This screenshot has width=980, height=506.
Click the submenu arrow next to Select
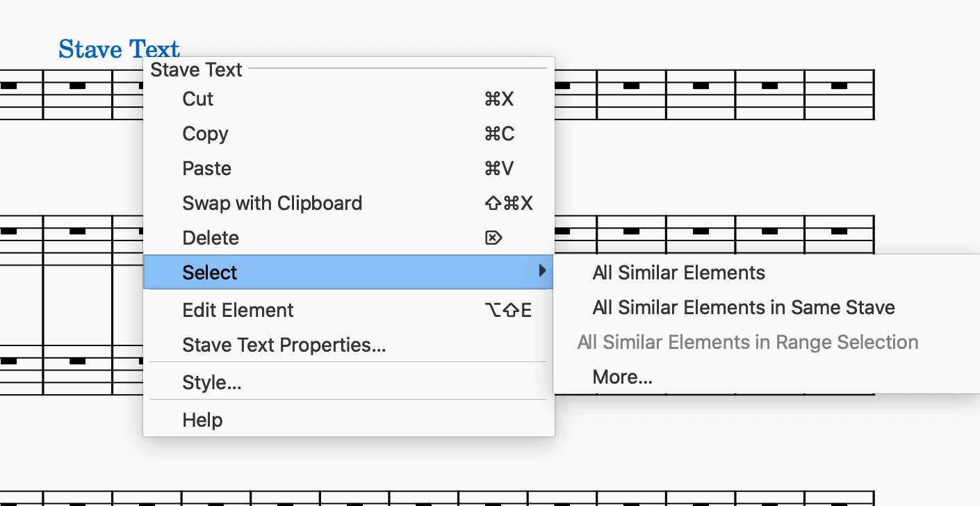(544, 272)
